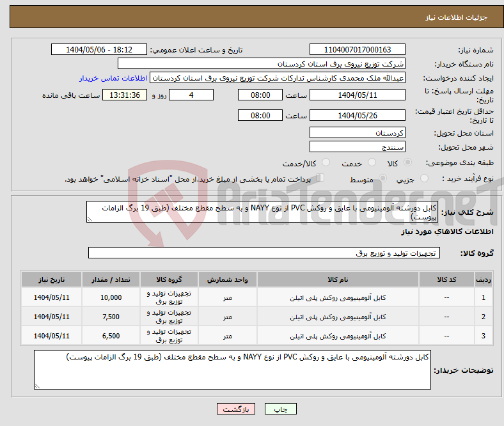504x426 pixels.
Task: Click the نام کالا column header
Action: pyautogui.click(x=337, y=280)
